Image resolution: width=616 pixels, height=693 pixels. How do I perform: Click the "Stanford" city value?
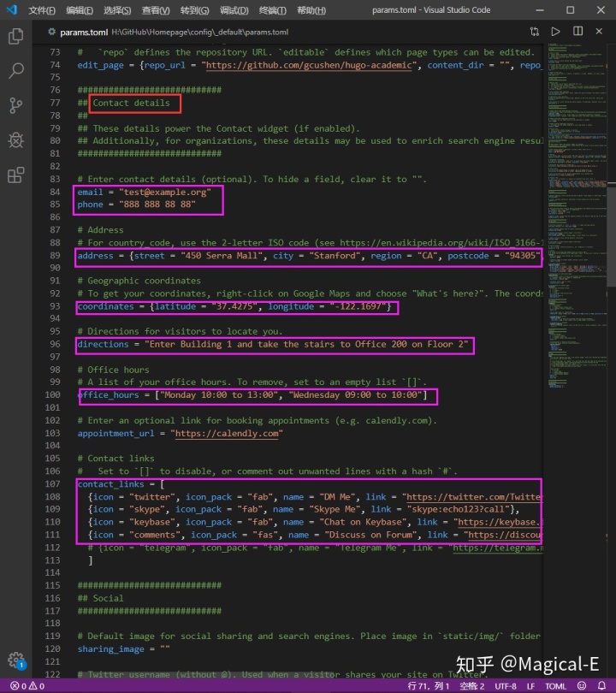[335, 256]
